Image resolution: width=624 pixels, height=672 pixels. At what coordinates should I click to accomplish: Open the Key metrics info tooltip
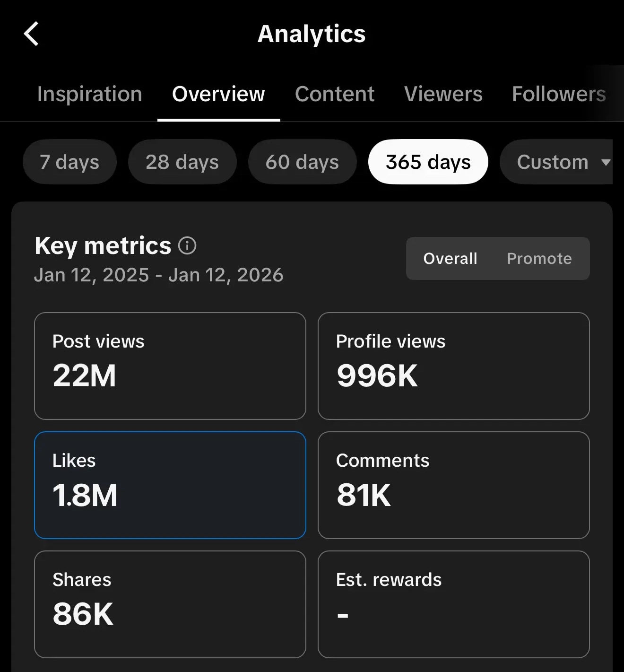188,246
